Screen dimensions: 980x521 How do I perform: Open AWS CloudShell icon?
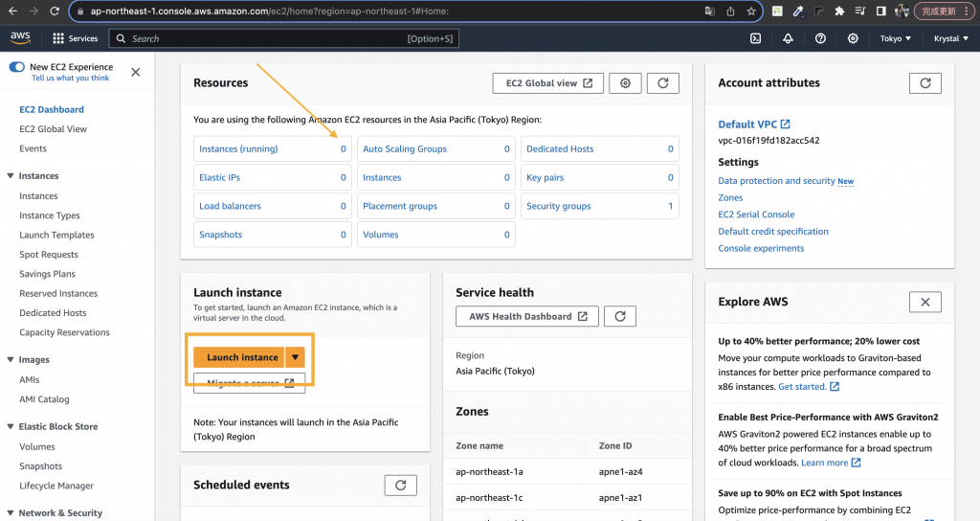point(756,38)
